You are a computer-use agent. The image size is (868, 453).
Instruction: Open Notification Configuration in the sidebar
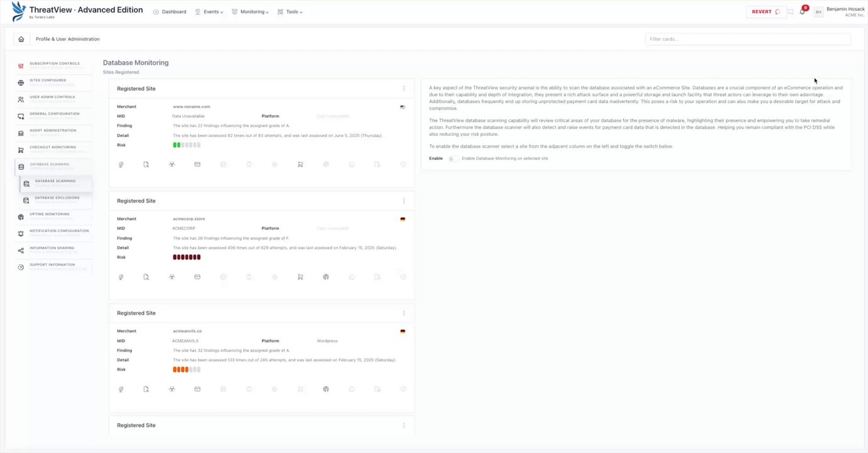click(x=53, y=233)
